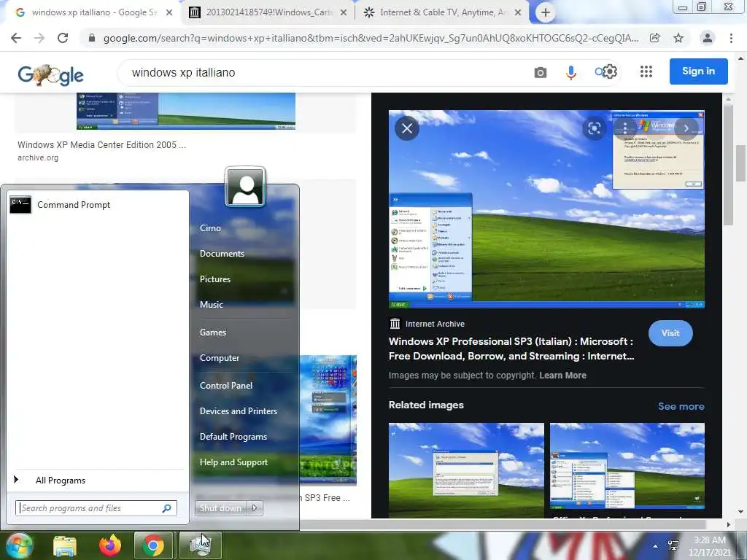
Task: Go to the next preview image
Action: (686, 128)
